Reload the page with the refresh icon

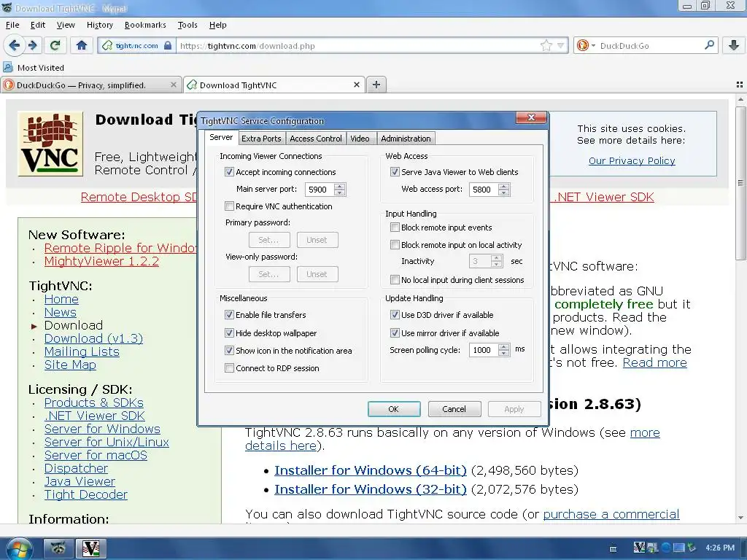55,46
